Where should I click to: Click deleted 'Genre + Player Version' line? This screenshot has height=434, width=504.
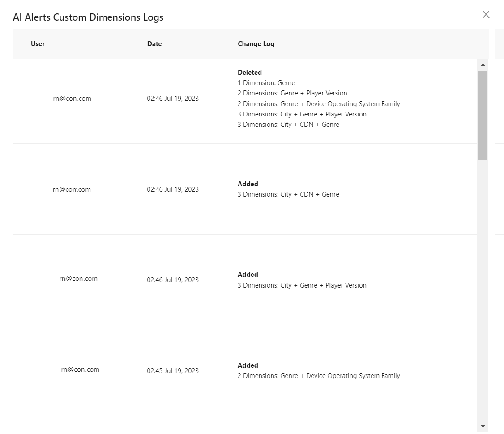[x=292, y=93]
